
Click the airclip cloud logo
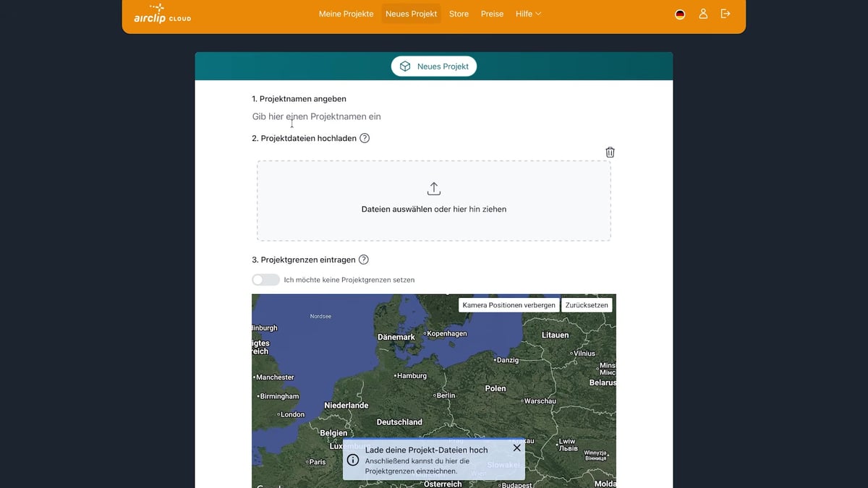[x=163, y=13]
